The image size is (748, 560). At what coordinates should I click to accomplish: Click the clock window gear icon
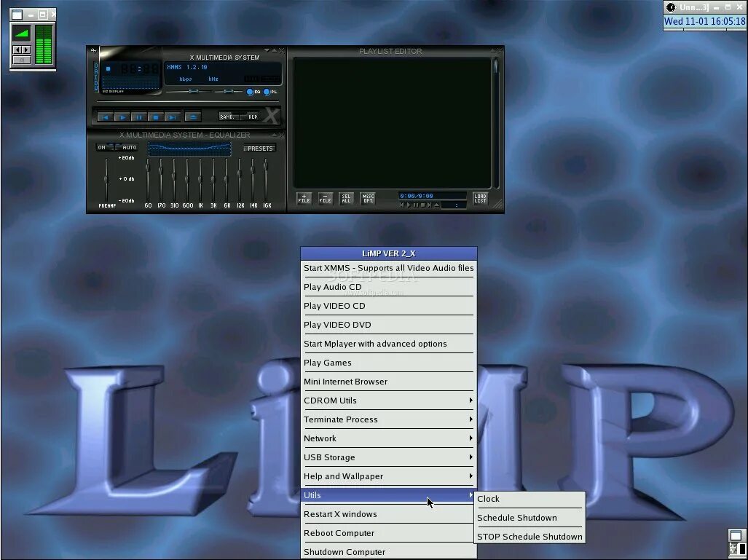672,7
